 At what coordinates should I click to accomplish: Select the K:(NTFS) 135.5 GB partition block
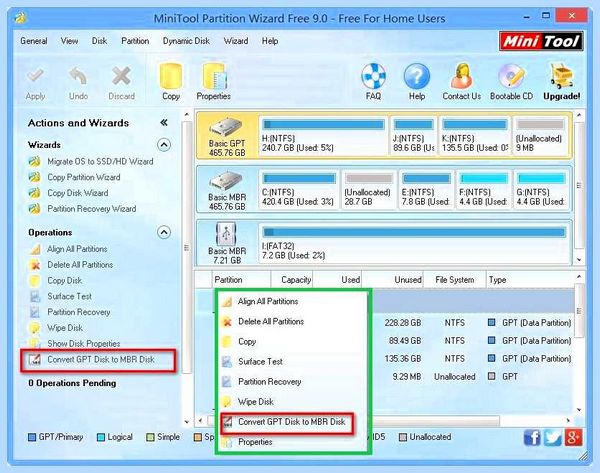tap(474, 136)
